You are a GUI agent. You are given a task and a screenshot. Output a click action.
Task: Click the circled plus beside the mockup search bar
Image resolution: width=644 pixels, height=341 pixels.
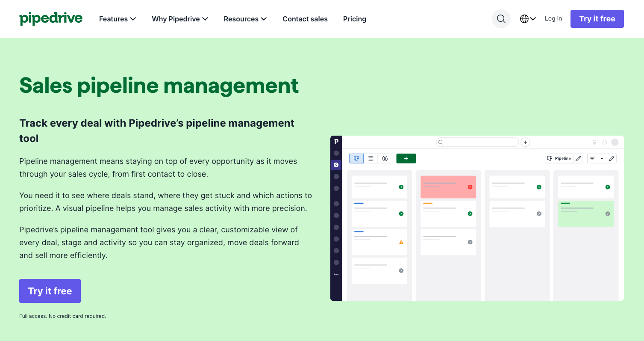[526, 142]
